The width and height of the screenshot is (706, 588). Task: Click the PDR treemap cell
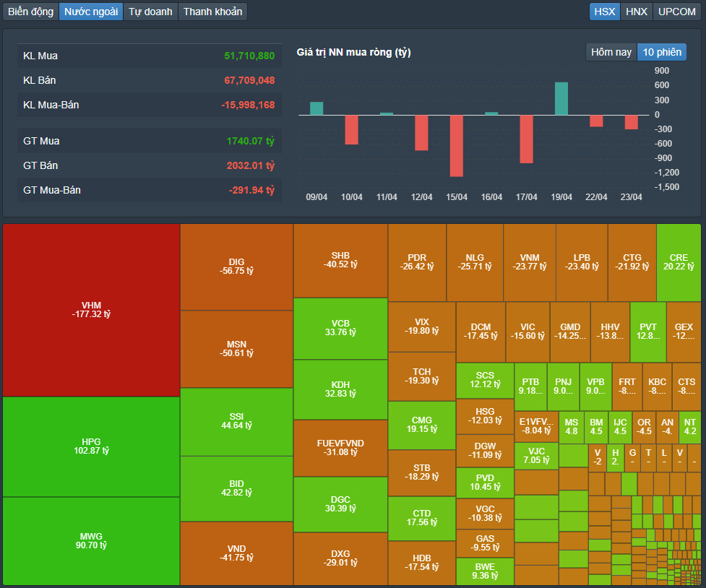(x=417, y=262)
